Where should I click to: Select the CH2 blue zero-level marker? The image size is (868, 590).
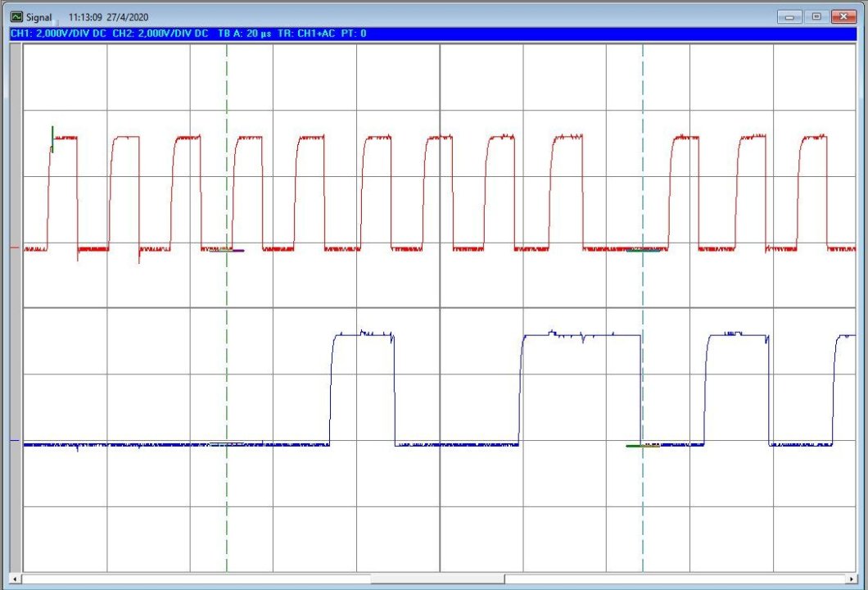pyautogui.click(x=15, y=440)
